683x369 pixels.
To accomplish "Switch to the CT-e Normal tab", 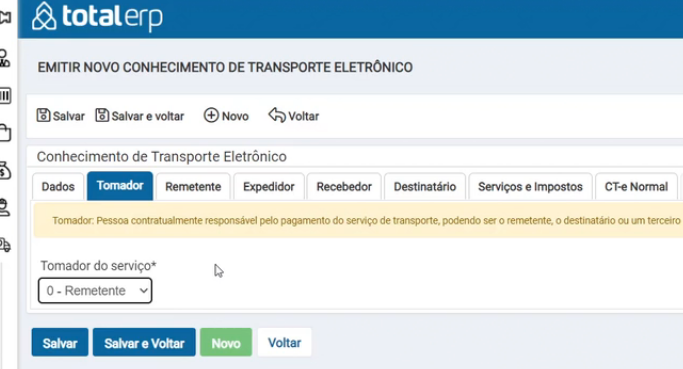I will tap(636, 187).
